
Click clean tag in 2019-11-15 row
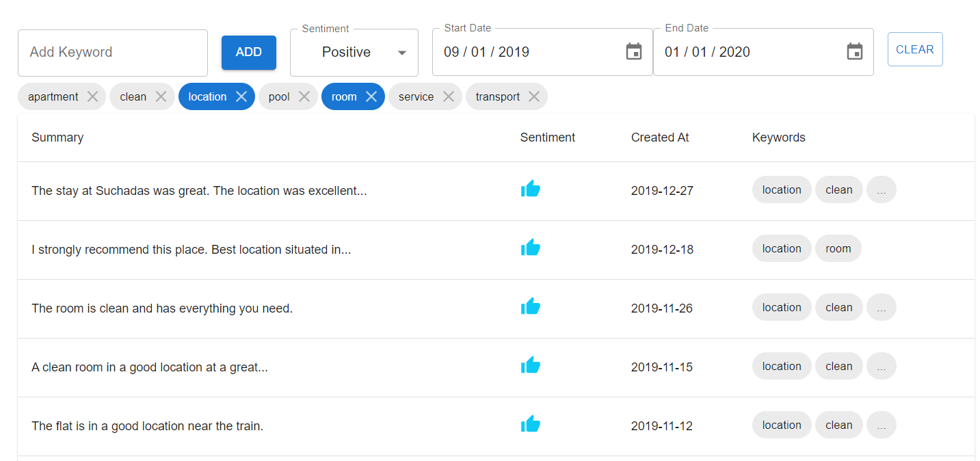point(839,367)
